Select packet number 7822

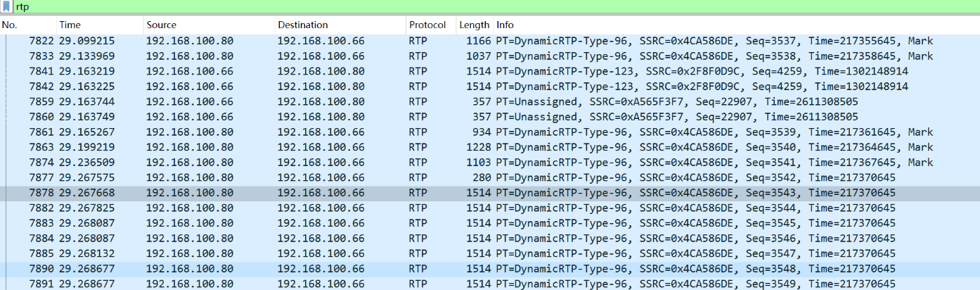(490, 41)
